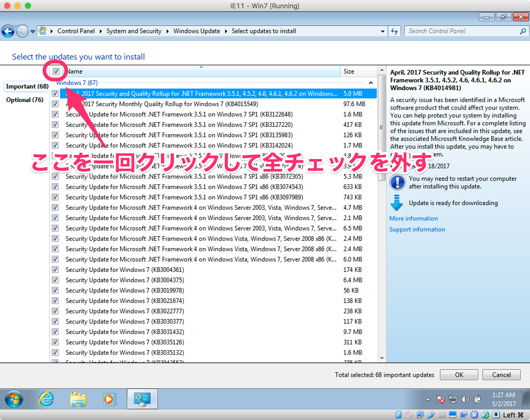Image resolution: width=530 pixels, height=420 pixels.
Task: Open the address bar history dropdown arrow
Action: 382,31
